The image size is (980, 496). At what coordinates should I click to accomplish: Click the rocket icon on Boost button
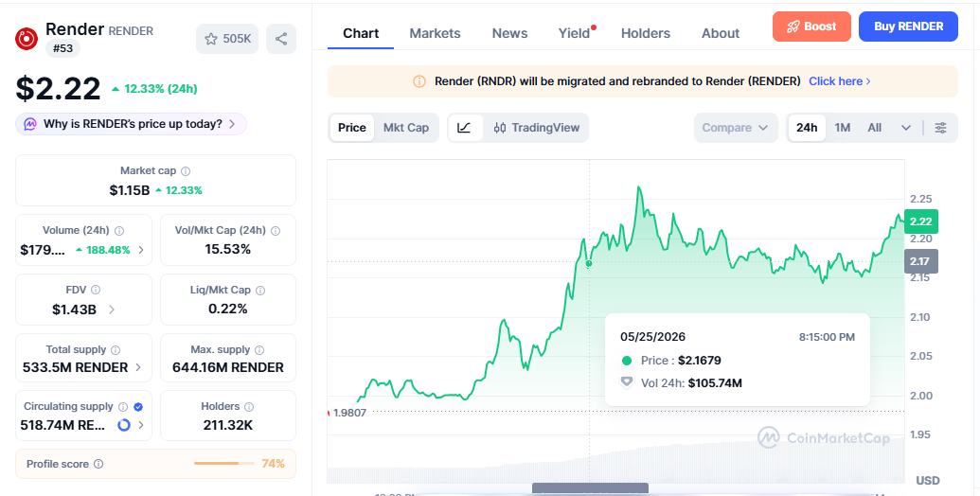click(793, 27)
